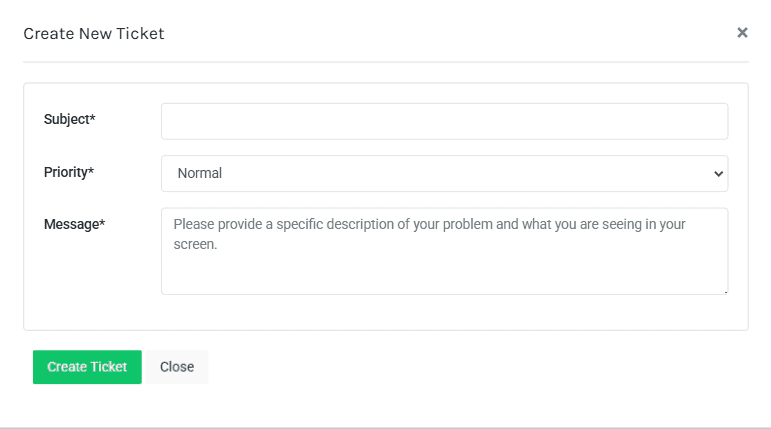Click the grey Close button
771x429 pixels.
pos(177,367)
